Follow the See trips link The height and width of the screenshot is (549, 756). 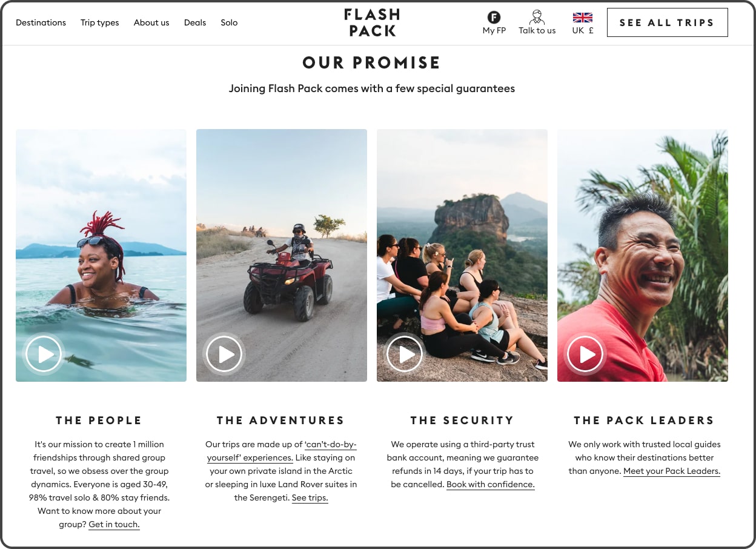click(x=310, y=498)
